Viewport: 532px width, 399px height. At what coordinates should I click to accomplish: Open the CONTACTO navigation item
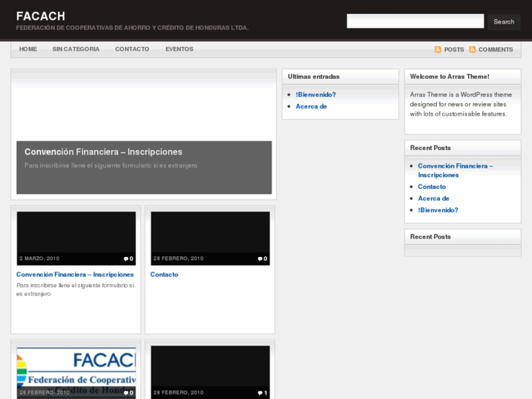132,49
